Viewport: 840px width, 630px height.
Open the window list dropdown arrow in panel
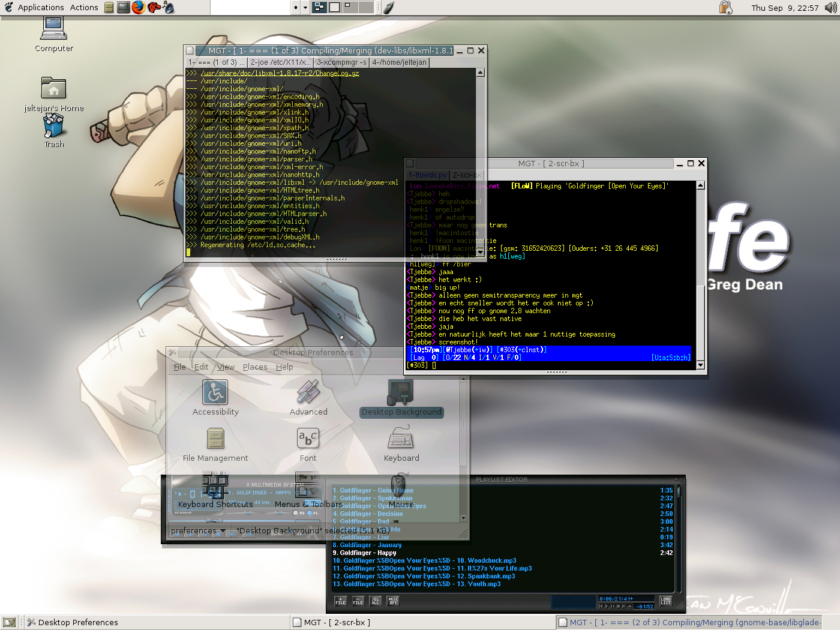[305, 7]
